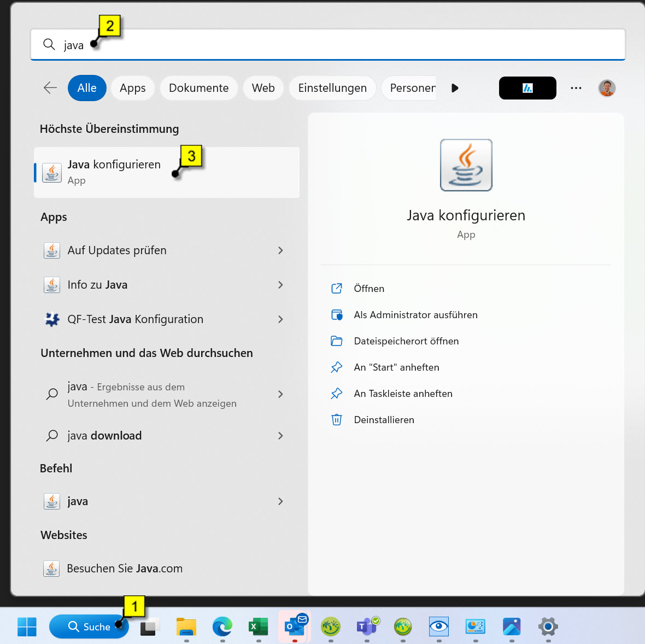Go back with the left arrow
645x644 pixels.
point(50,88)
